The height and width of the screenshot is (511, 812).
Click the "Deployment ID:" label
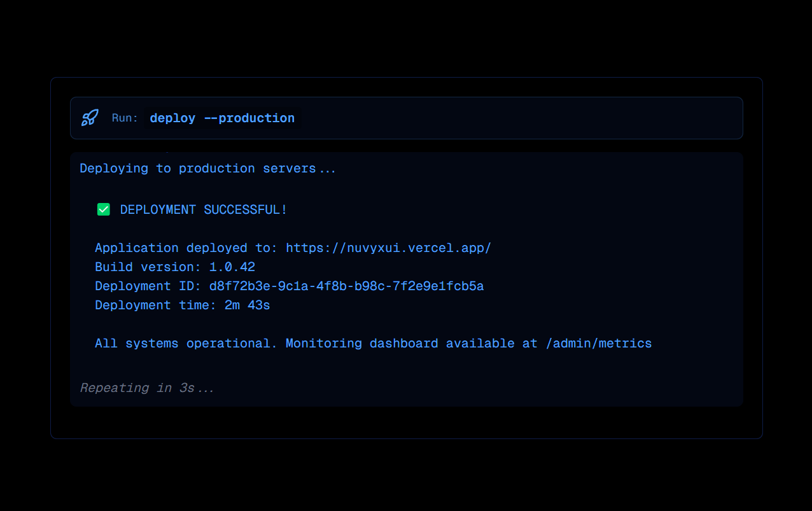tap(148, 286)
